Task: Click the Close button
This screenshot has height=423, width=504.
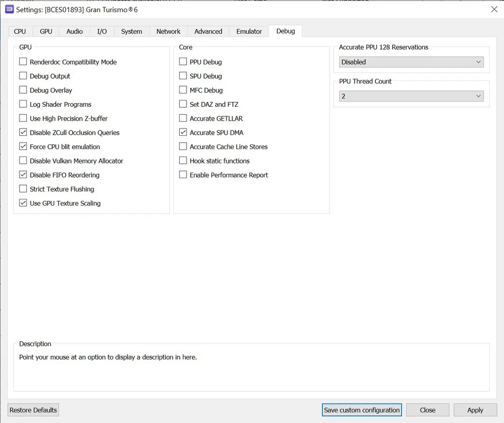Action: (427, 410)
